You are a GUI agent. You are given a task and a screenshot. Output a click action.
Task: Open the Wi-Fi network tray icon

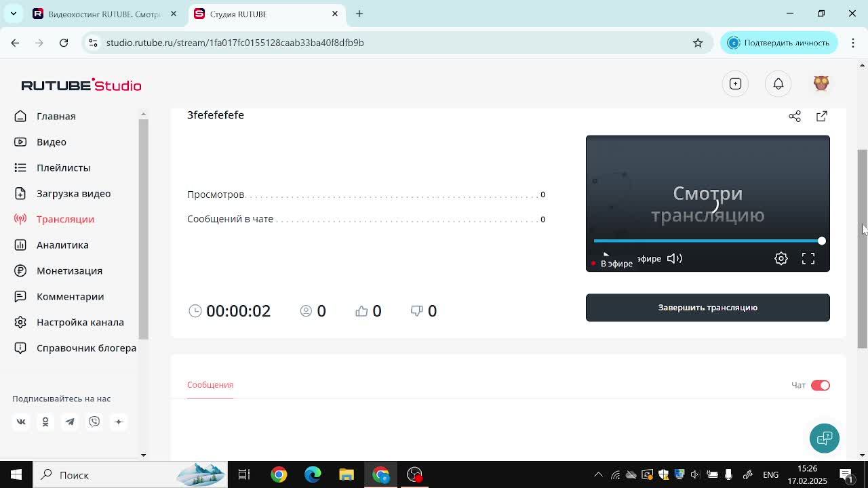pyautogui.click(x=615, y=475)
